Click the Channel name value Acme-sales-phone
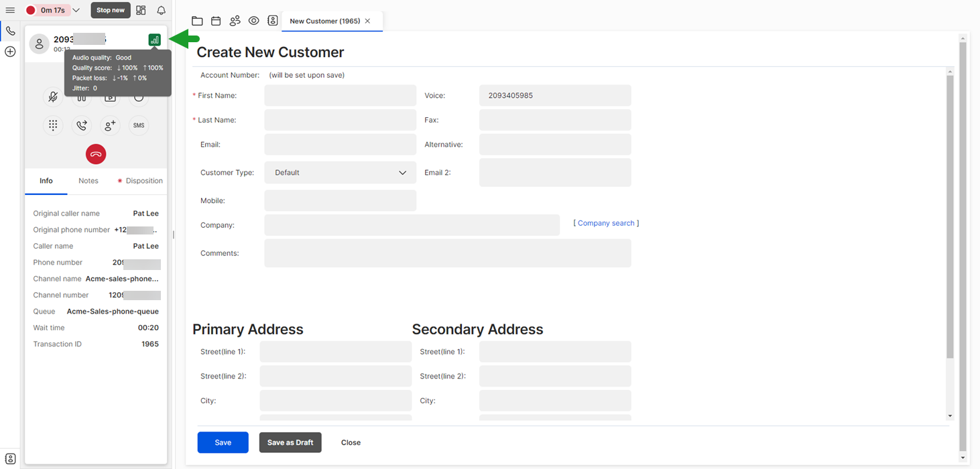Viewport: 980px width, 469px height. (122, 279)
